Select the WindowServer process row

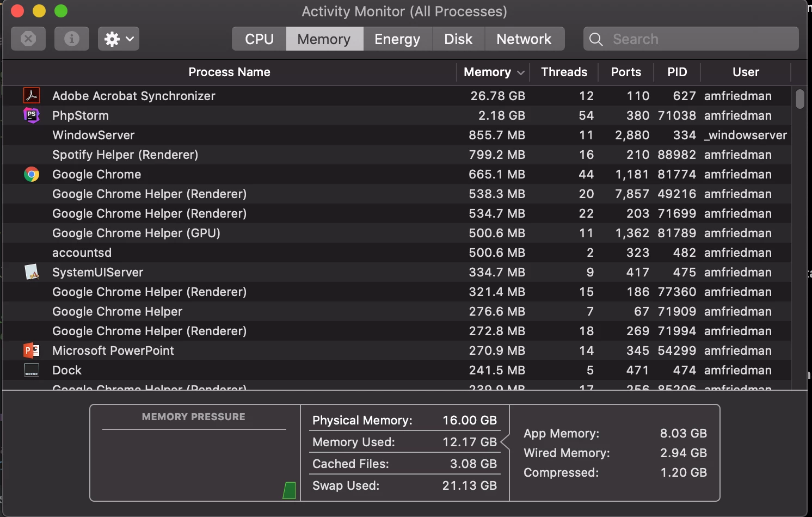pyautogui.click(x=397, y=135)
